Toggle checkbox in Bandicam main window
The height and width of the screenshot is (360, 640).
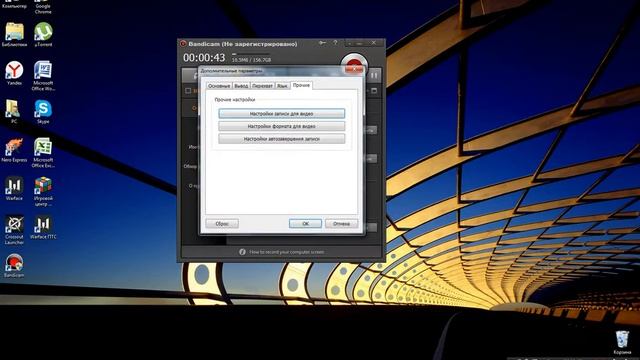(x=188, y=91)
